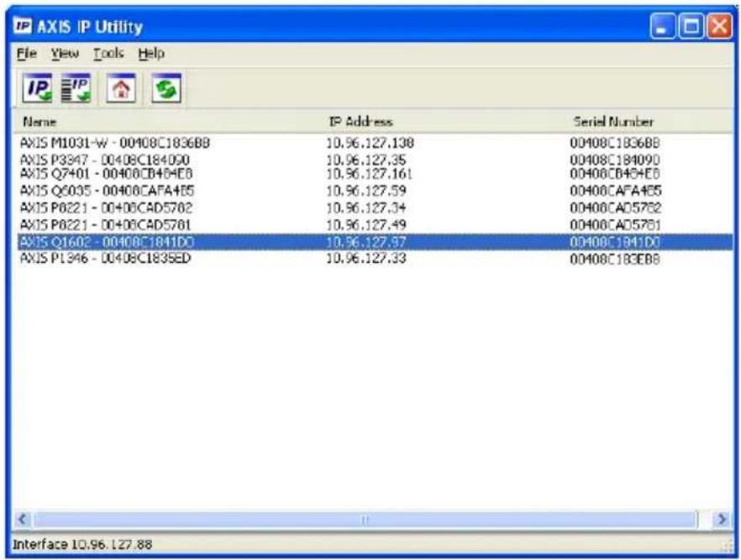This screenshot has width=741, height=560.
Task: Click serial number 00408CB484E8 in Serial column
Action: (614, 174)
